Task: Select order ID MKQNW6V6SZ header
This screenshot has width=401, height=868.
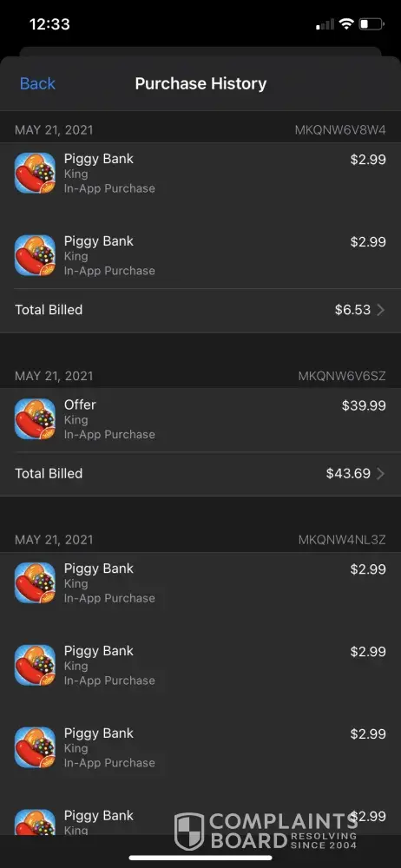Action: (342, 376)
